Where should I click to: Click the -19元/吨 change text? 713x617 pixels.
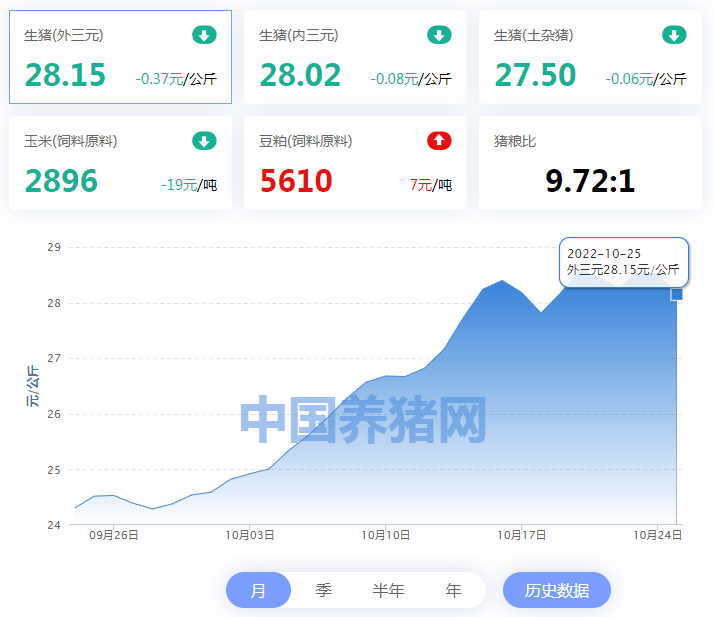(189, 185)
